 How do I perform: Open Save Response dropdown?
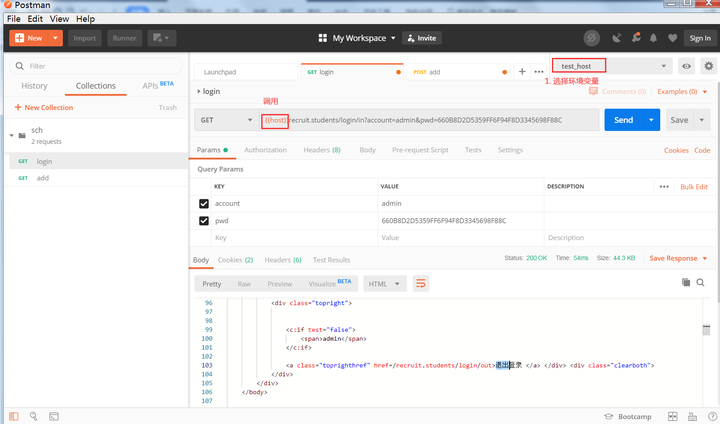[x=678, y=258]
